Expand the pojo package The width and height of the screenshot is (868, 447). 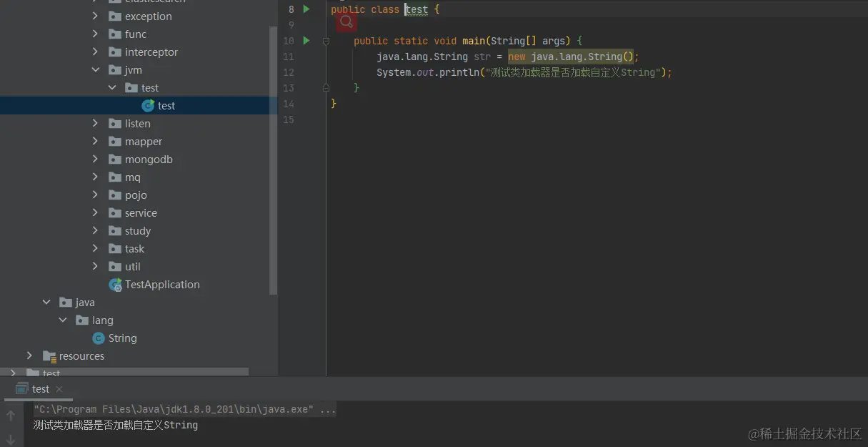coord(96,195)
